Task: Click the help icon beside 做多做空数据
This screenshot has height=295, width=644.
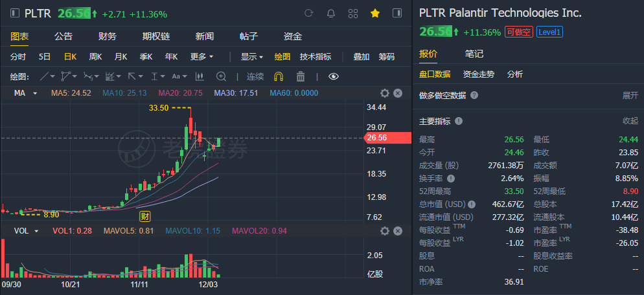Action: tap(474, 96)
